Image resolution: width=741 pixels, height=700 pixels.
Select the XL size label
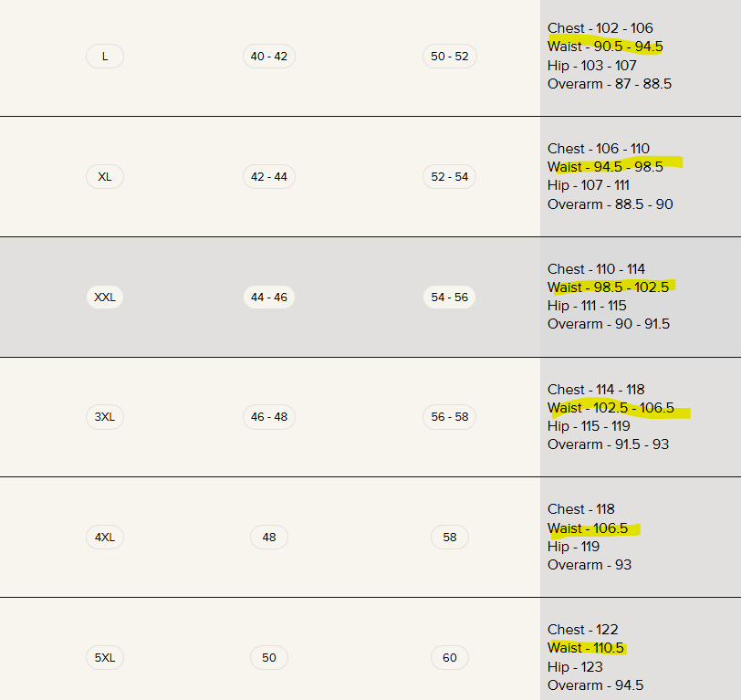[105, 177]
